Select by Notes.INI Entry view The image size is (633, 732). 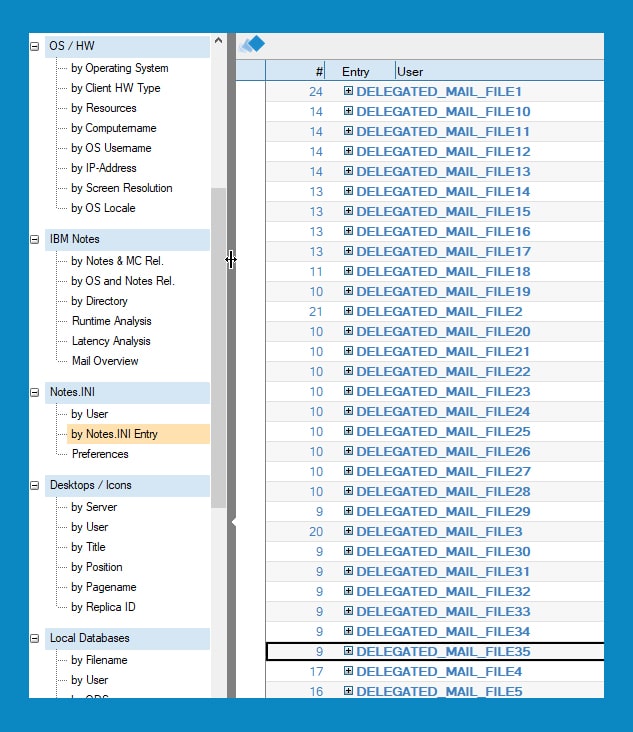[114, 434]
